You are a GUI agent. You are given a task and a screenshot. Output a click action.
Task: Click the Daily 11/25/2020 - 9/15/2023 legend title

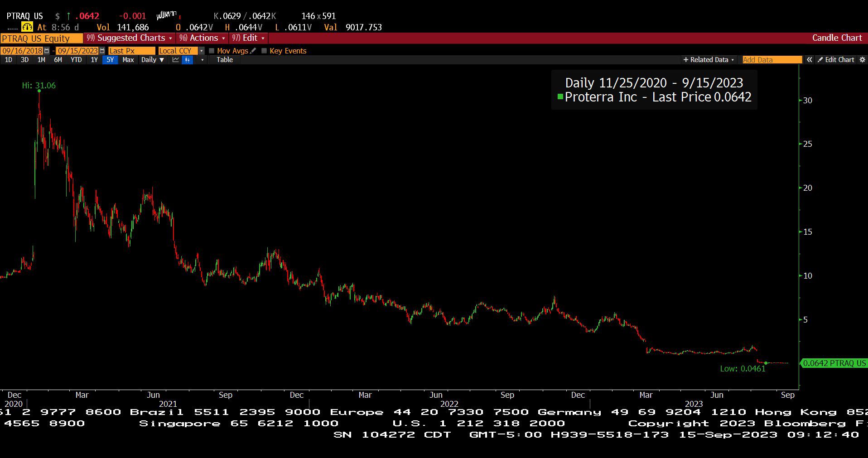coord(654,83)
